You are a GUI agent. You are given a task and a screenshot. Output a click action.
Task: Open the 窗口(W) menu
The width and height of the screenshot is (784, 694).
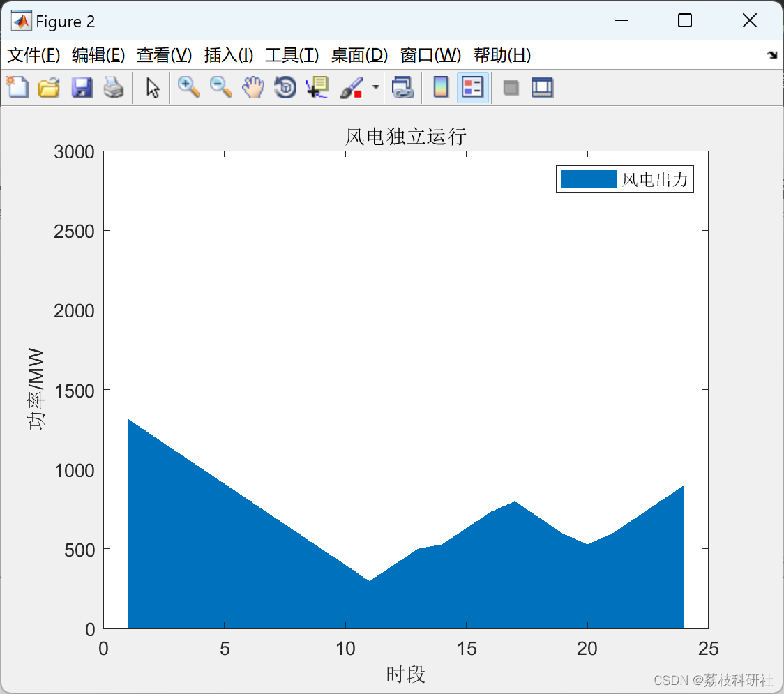[x=430, y=55]
